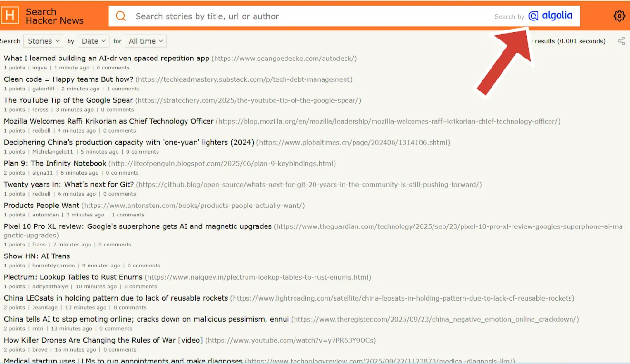The width and height of the screenshot is (630, 364).
Task: Click the 9 minutes ago timestamp
Action: tap(101, 266)
